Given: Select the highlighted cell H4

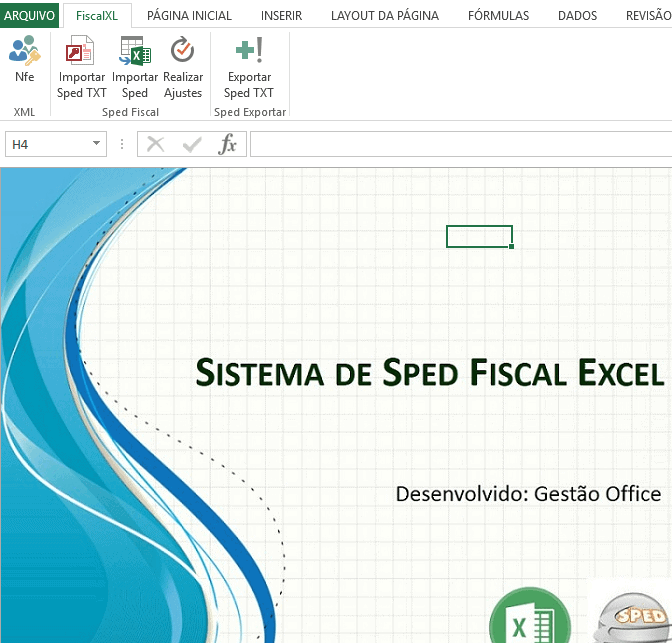Looking at the screenshot, I should (x=479, y=236).
